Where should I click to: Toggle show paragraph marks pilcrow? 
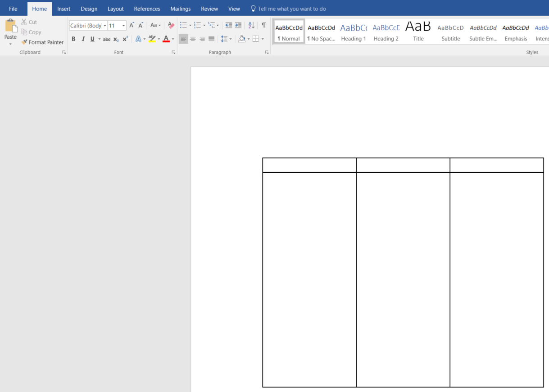click(x=263, y=26)
